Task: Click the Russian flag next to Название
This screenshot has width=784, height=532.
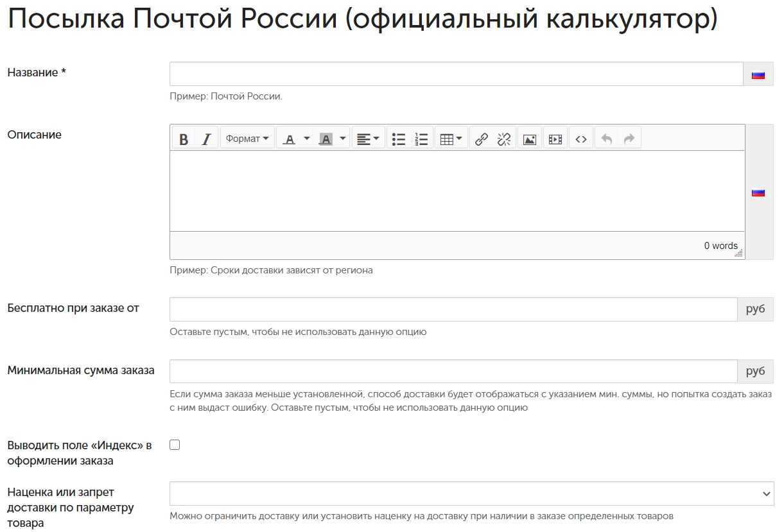Action: click(x=758, y=74)
